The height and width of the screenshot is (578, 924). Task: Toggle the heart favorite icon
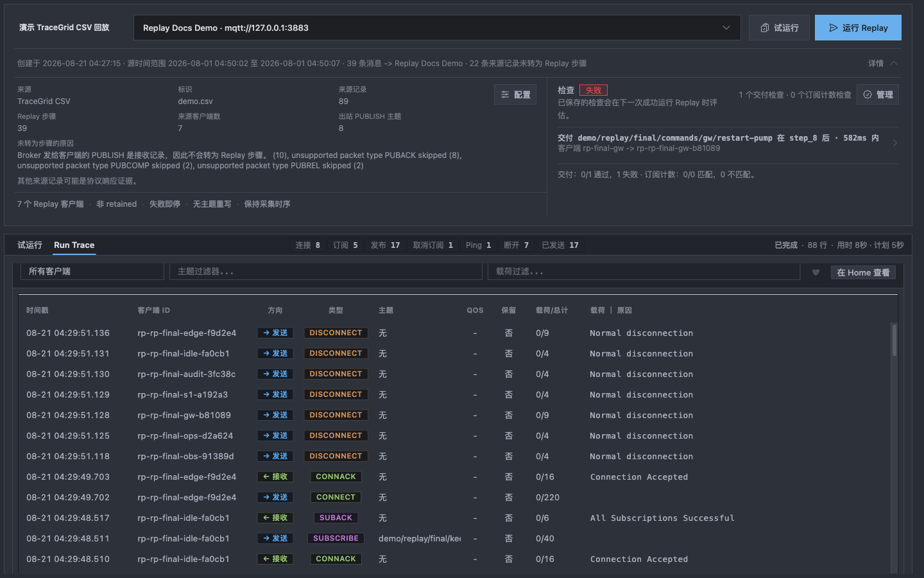816,272
